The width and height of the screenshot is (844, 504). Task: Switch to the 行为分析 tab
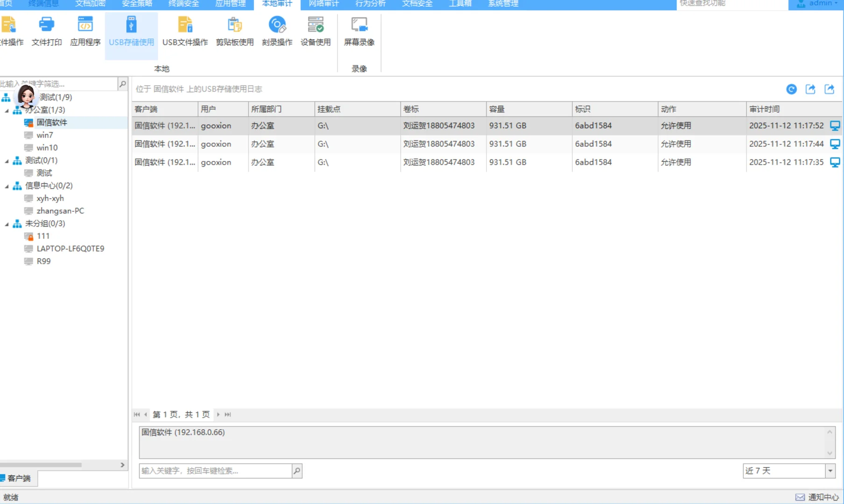click(370, 4)
